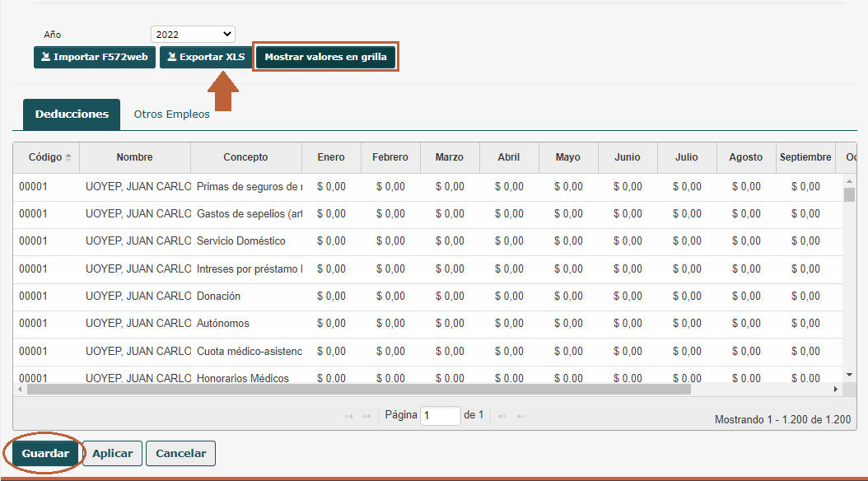This screenshot has height=481, width=868.
Task: Switch to the Deducciones tab
Action: coord(72,114)
